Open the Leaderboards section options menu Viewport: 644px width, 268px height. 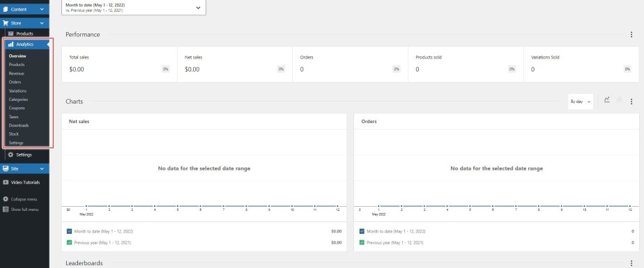pyautogui.click(x=631, y=263)
